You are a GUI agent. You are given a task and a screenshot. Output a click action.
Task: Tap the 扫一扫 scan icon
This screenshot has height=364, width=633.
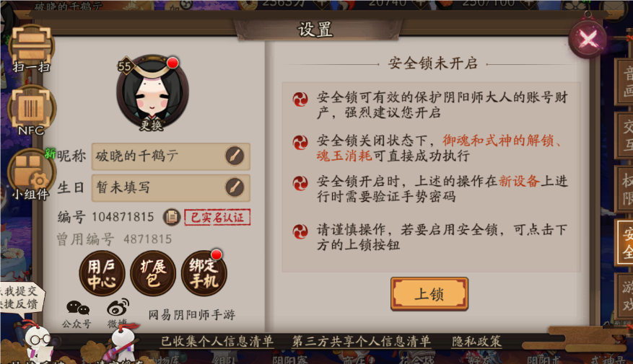pos(31,48)
